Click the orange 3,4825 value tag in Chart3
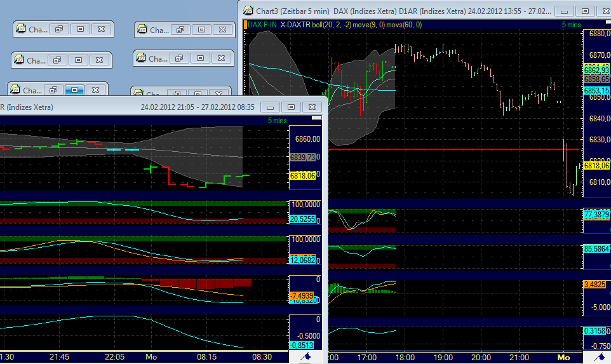 [596, 285]
